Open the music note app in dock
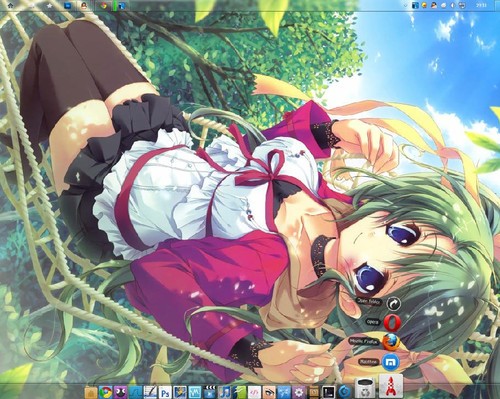Image resolution: width=500 pixels, height=399 pixels. [224, 392]
